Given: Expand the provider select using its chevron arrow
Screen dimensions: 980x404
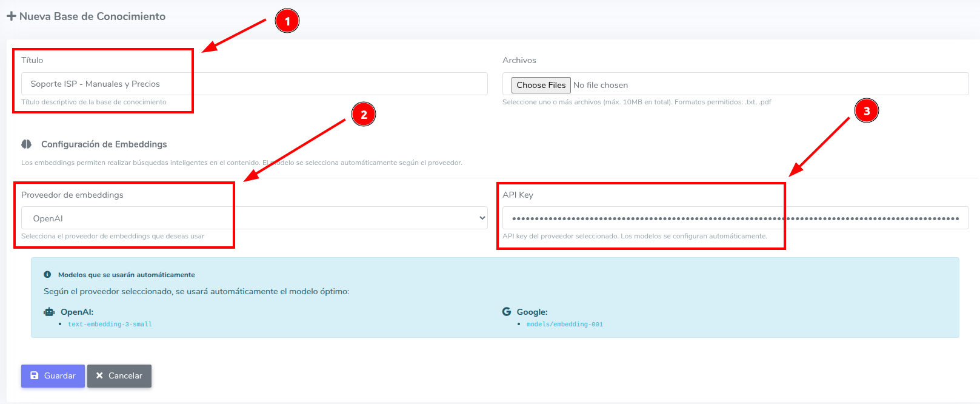Looking at the screenshot, I should click(482, 218).
